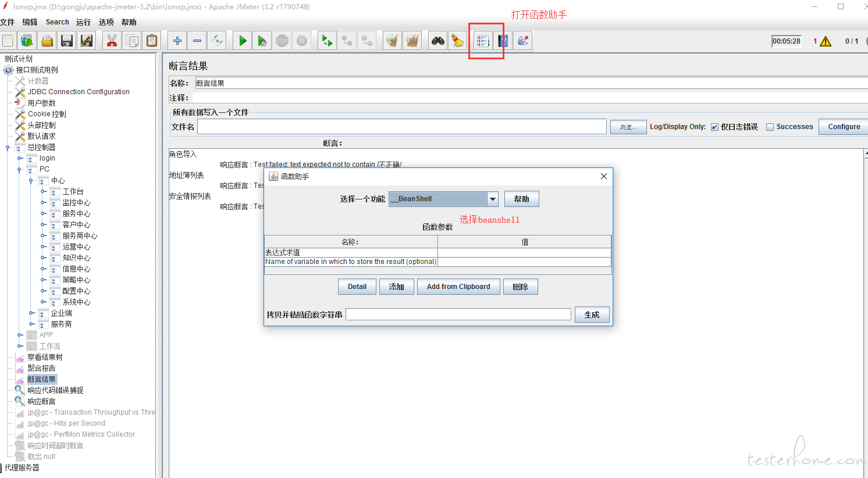Viewport: 868px width, 478px height.
Task: Click the 表达式求值 value cell
Action: tap(524, 252)
